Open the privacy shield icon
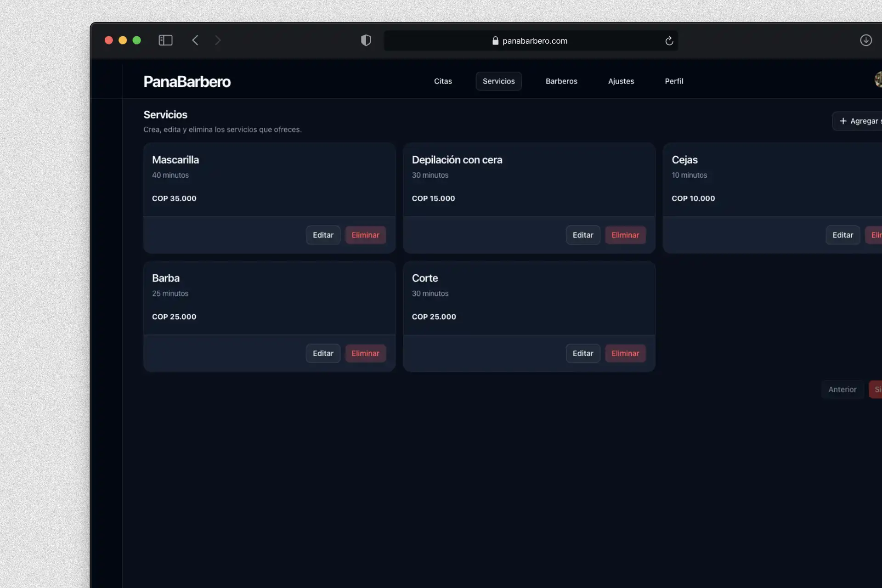Image resolution: width=882 pixels, height=588 pixels. click(366, 40)
